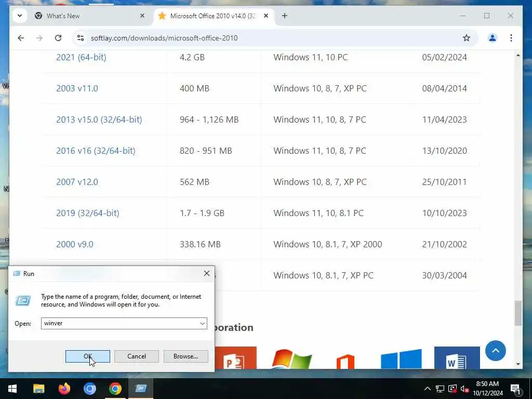532x399 pixels.
Task: Select the 4.2 GB size cell
Action: click(x=192, y=57)
